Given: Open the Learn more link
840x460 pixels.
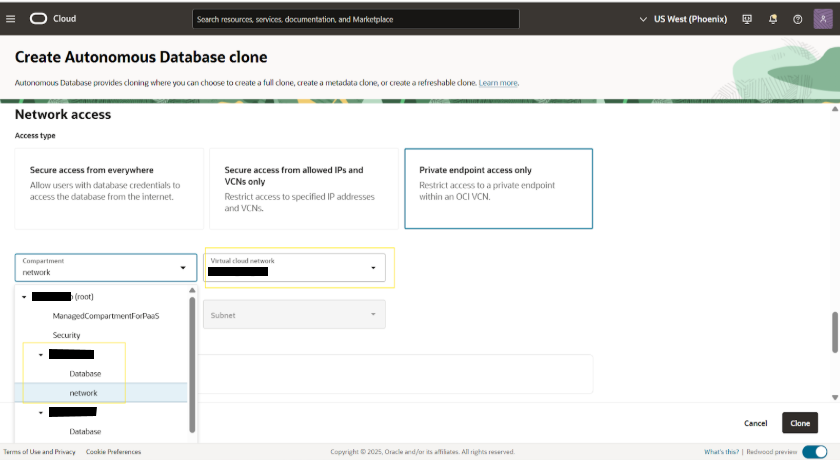Looking at the screenshot, I should pos(498,82).
